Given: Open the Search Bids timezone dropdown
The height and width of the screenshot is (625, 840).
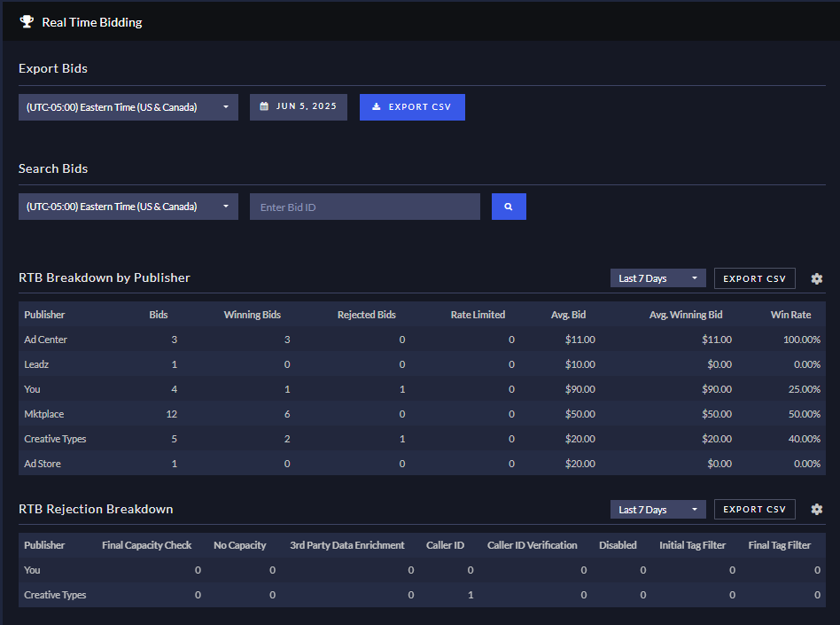Looking at the screenshot, I should click(x=128, y=207).
